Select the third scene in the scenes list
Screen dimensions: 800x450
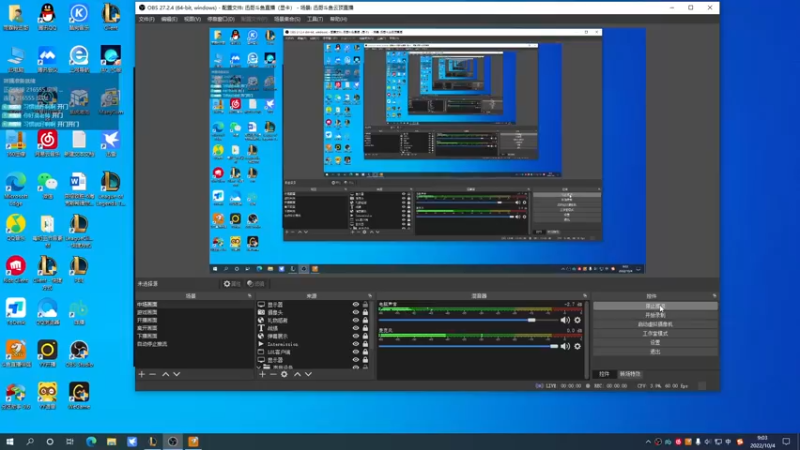[x=194, y=320]
